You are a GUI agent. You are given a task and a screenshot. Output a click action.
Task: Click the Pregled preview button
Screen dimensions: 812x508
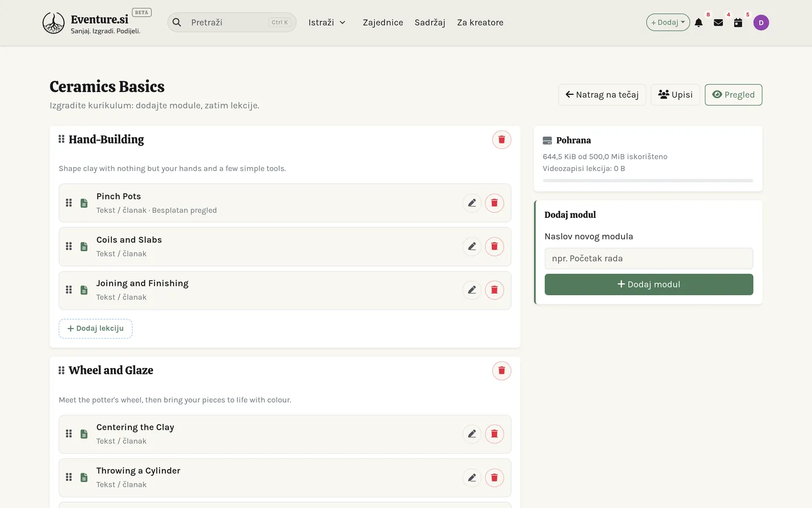pos(734,95)
